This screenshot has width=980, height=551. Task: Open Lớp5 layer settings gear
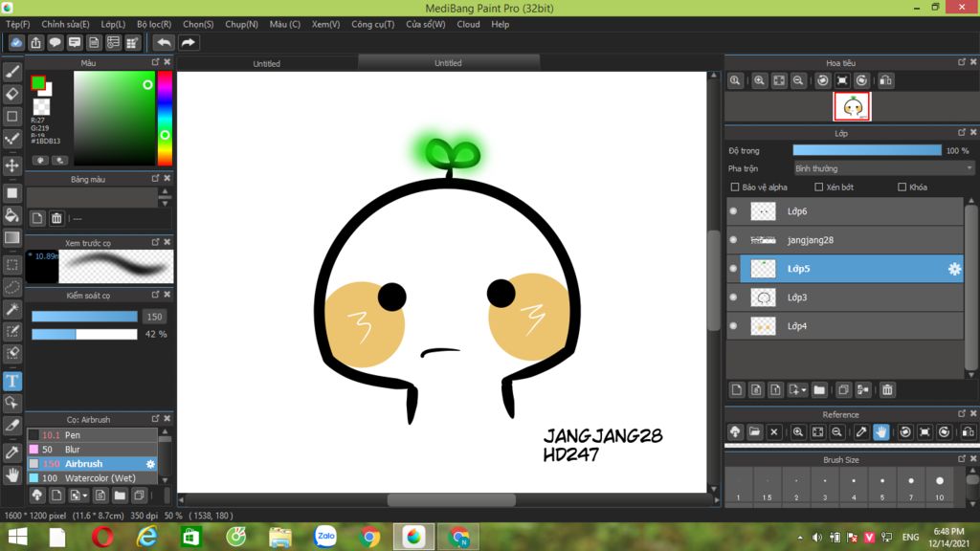954,269
